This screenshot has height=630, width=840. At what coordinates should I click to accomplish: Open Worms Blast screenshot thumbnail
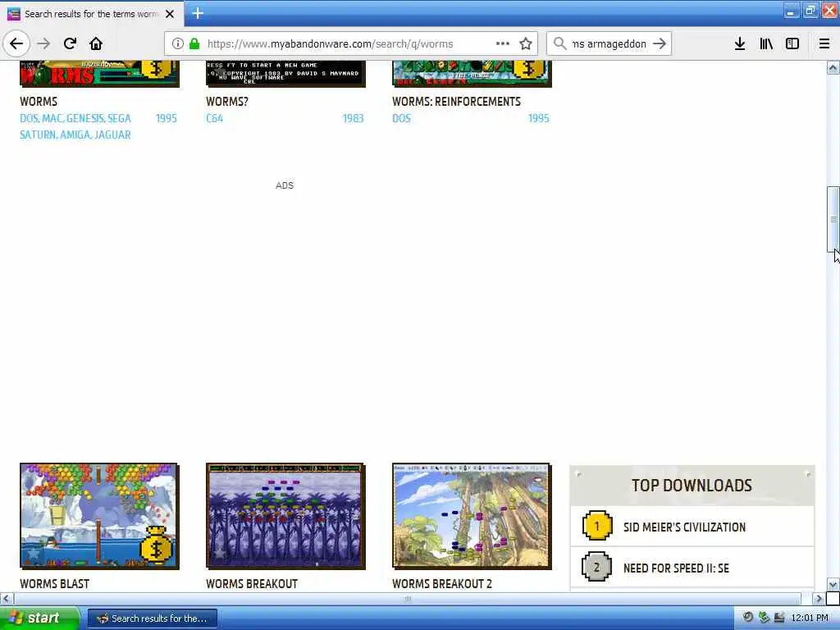(x=99, y=516)
